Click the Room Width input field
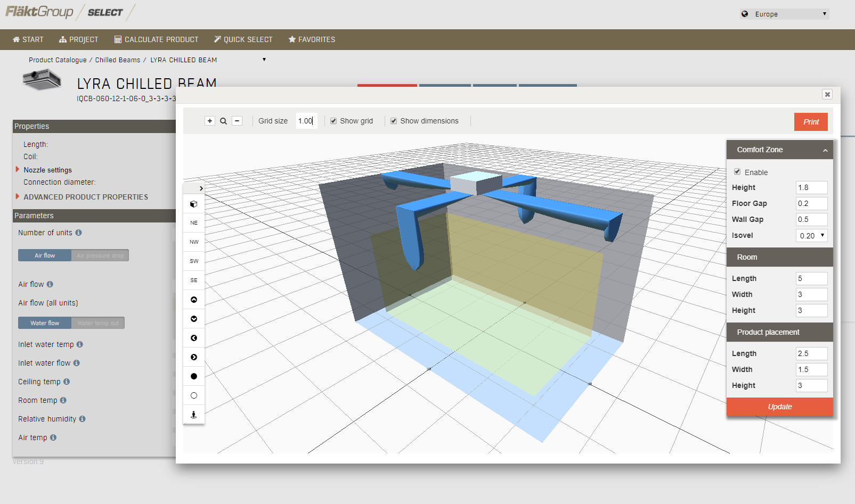The width and height of the screenshot is (855, 504). tap(812, 294)
